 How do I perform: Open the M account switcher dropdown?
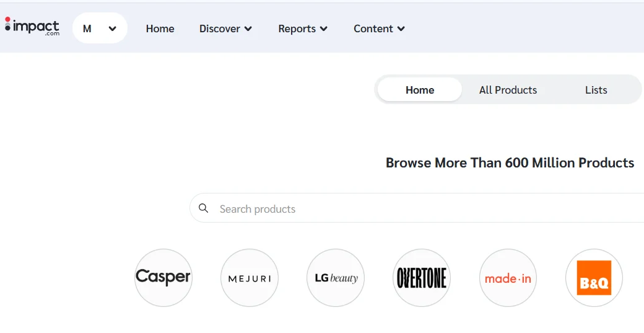pos(100,29)
